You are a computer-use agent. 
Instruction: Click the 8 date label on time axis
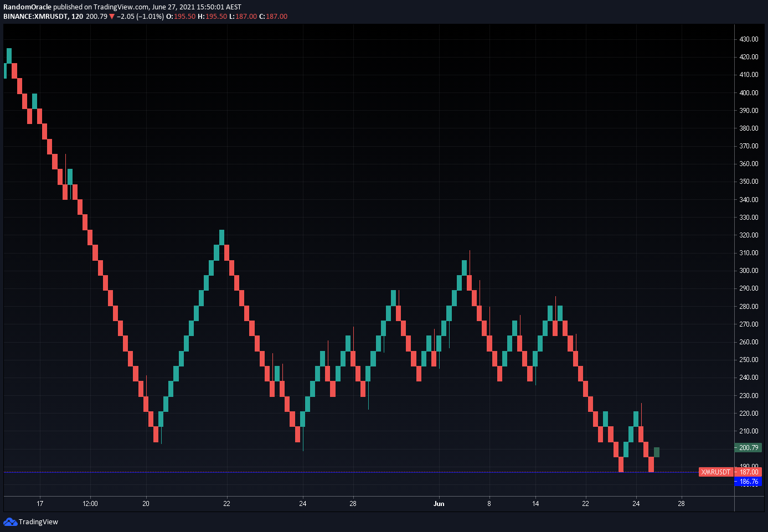pos(489,504)
